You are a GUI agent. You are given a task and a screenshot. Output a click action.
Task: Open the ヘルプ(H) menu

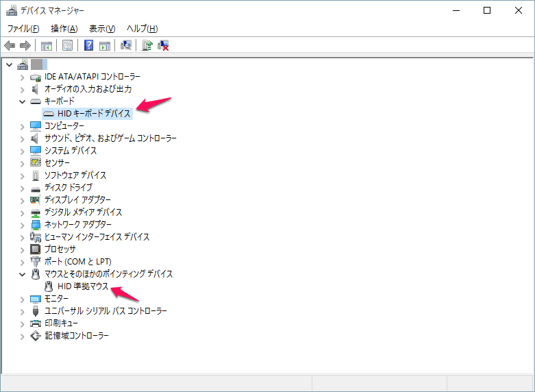click(x=142, y=28)
